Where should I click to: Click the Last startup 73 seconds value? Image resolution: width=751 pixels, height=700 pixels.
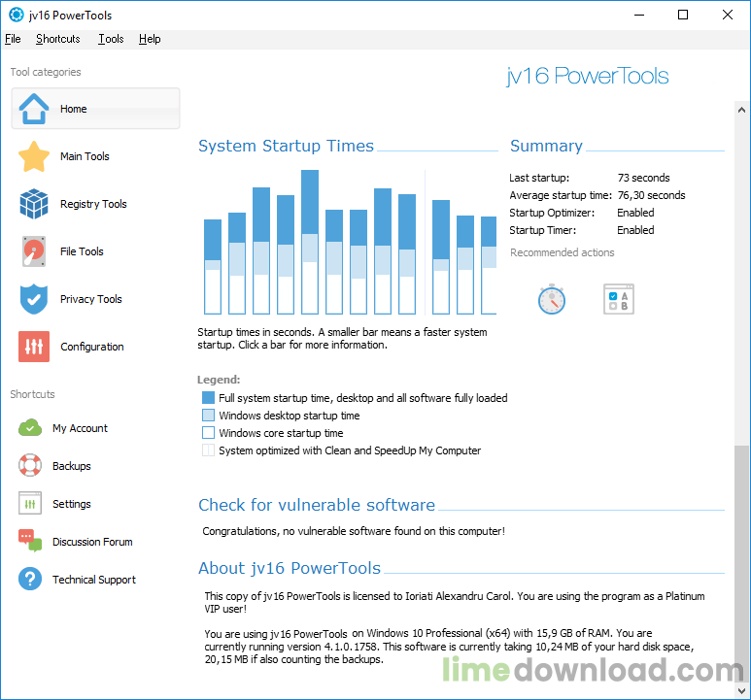tap(644, 178)
